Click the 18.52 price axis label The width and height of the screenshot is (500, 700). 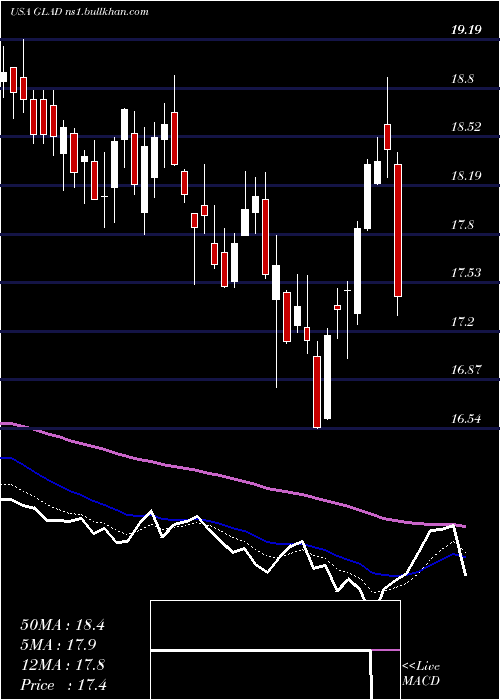pyautogui.click(x=466, y=127)
